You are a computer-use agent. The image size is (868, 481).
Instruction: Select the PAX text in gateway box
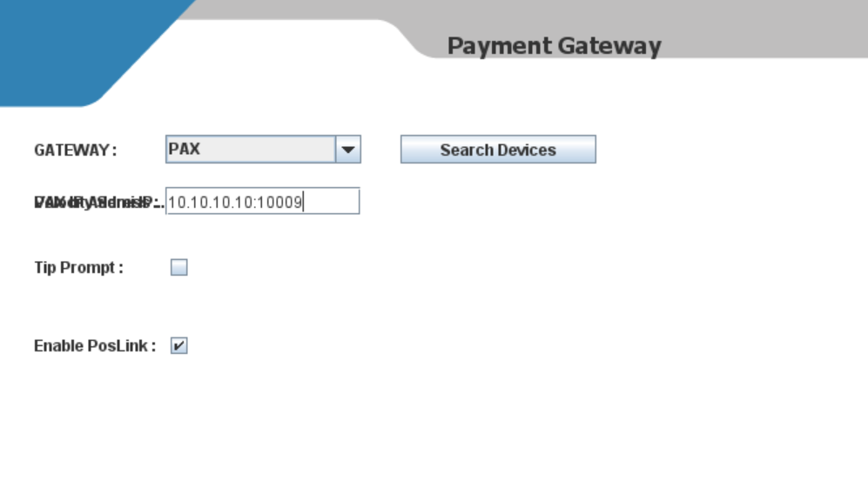click(185, 150)
